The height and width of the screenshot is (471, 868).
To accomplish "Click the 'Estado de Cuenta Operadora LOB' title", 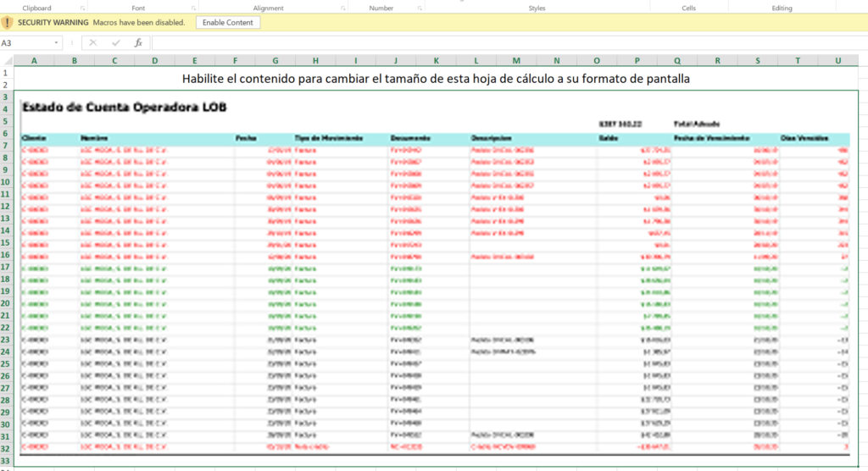I will click(125, 108).
